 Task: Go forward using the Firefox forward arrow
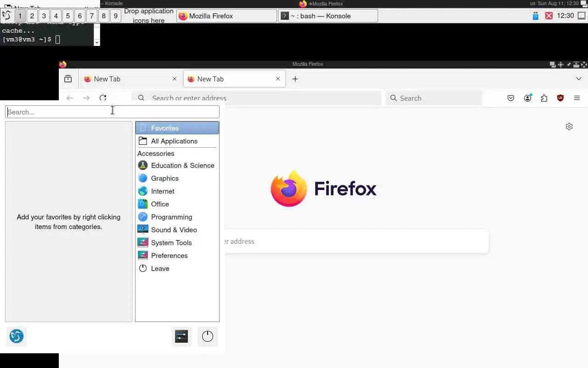[x=86, y=98]
